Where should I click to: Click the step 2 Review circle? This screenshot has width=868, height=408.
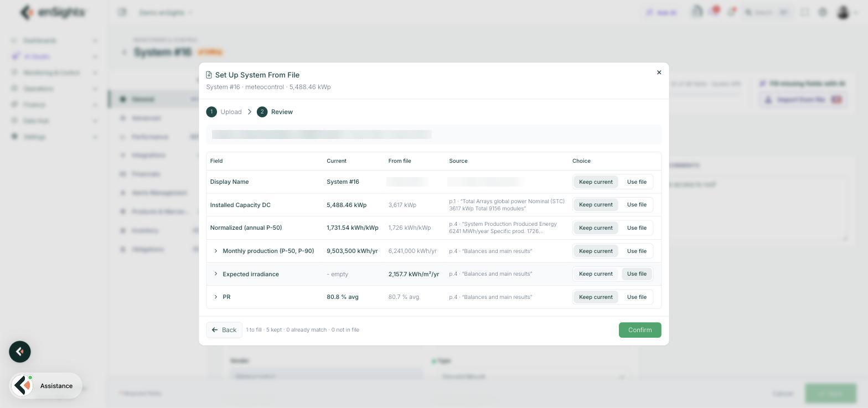click(262, 112)
